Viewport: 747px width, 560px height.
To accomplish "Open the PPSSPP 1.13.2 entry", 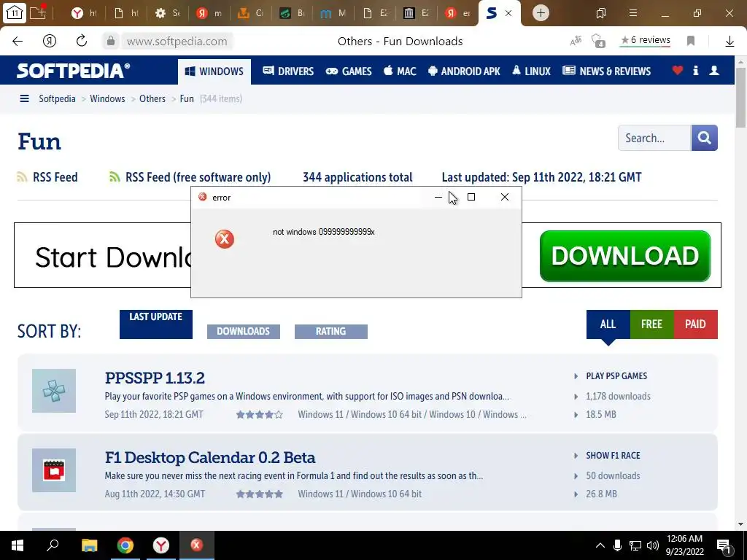I will (155, 378).
